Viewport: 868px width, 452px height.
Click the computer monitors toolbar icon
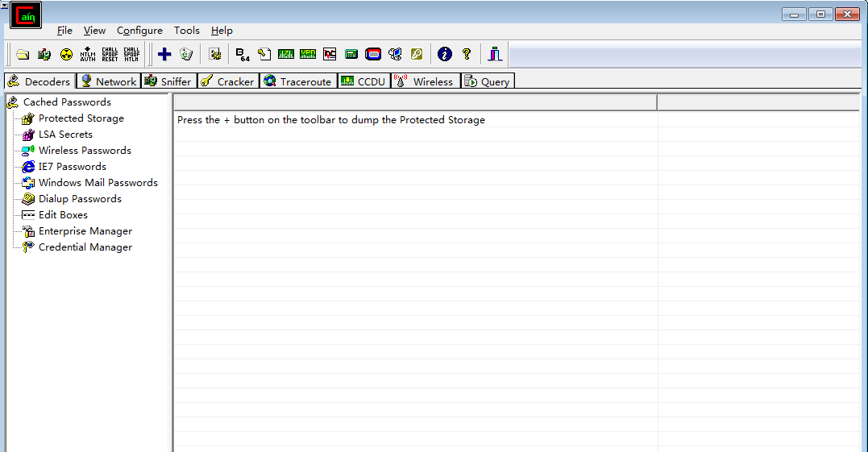(395, 54)
